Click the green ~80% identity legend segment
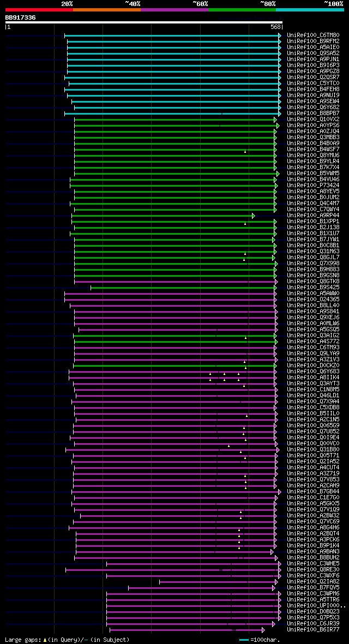Screen dimensions: 349x644 (242, 9)
